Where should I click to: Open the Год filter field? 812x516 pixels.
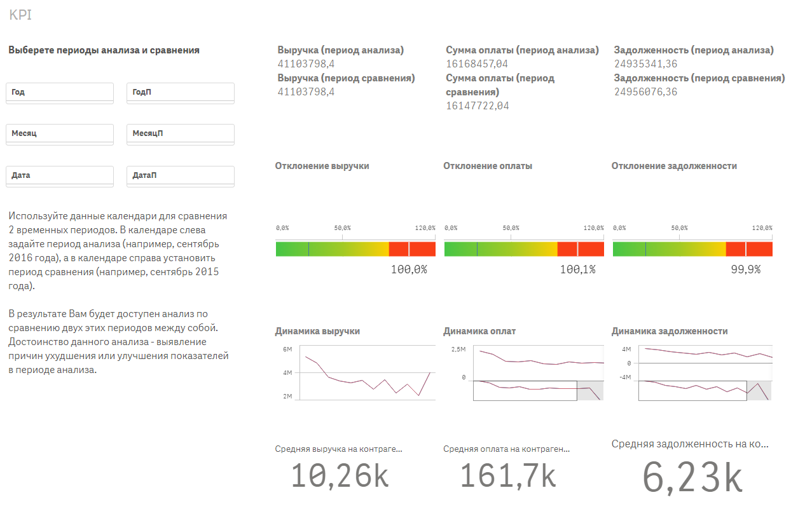(x=60, y=93)
